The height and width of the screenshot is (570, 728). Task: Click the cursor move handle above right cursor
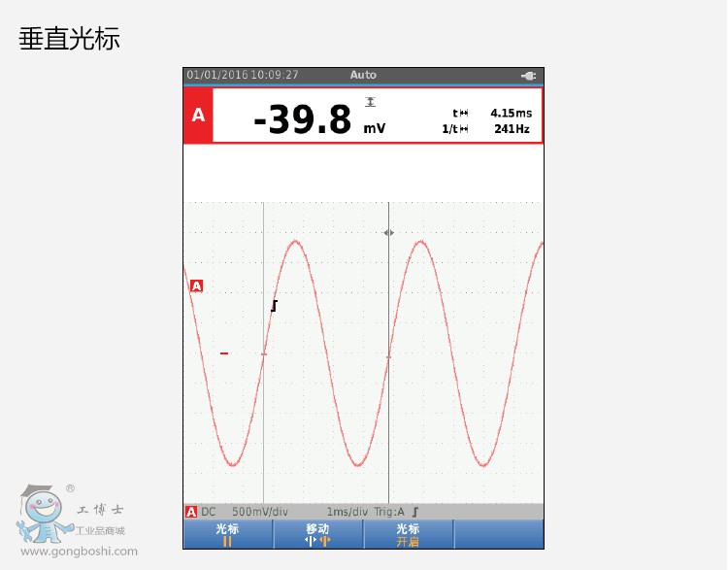[388, 233]
